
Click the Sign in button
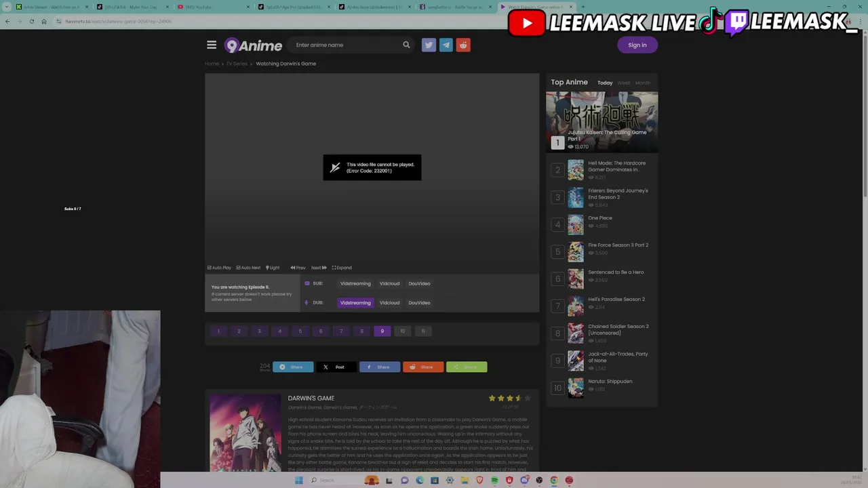click(637, 45)
